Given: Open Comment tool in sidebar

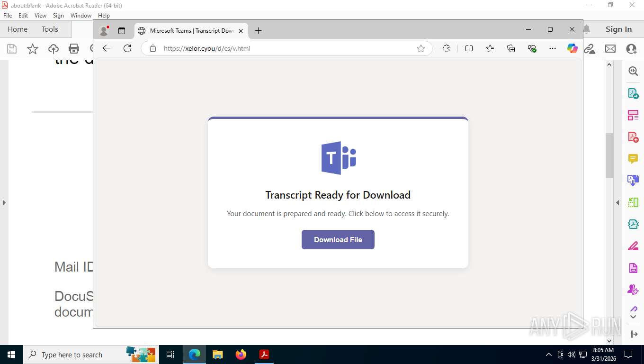Looking at the screenshot, I should [633, 159].
